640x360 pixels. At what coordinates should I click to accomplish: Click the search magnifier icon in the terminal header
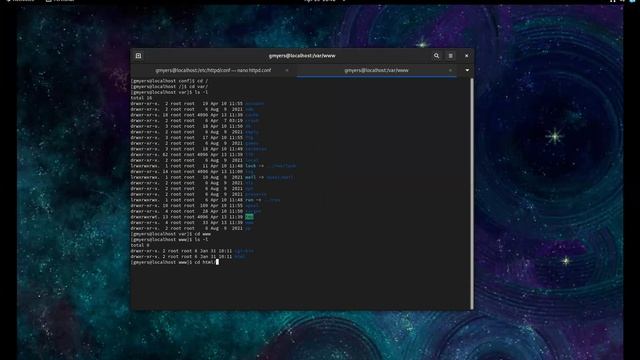click(436, 56)
